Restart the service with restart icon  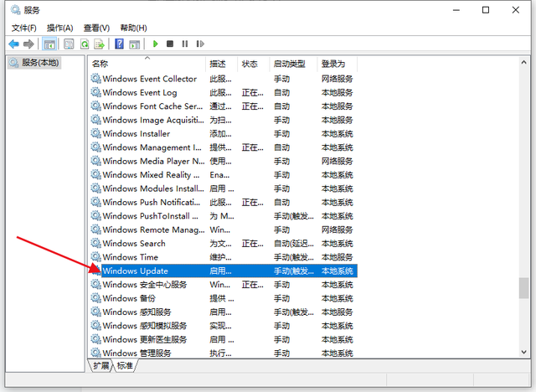[200, 44]
